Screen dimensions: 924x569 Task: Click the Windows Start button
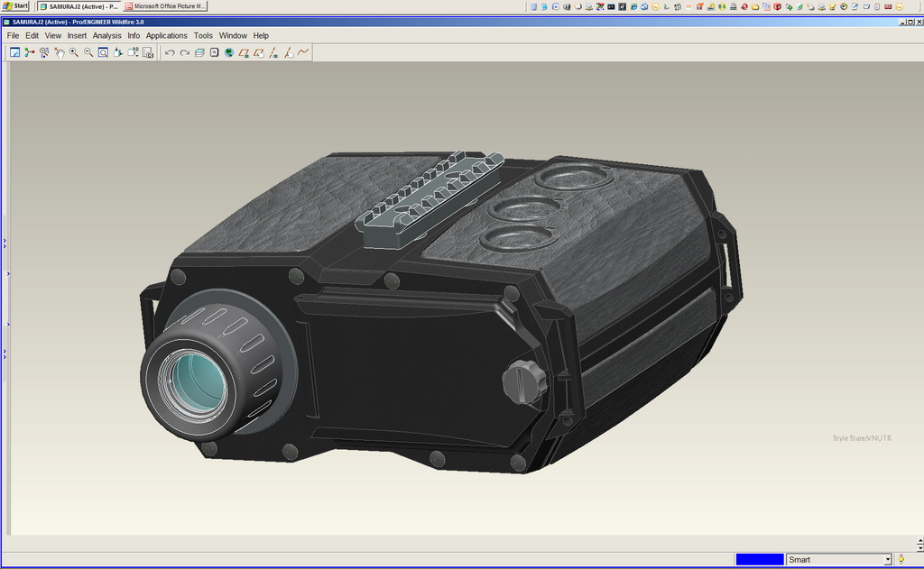[15, 6]
